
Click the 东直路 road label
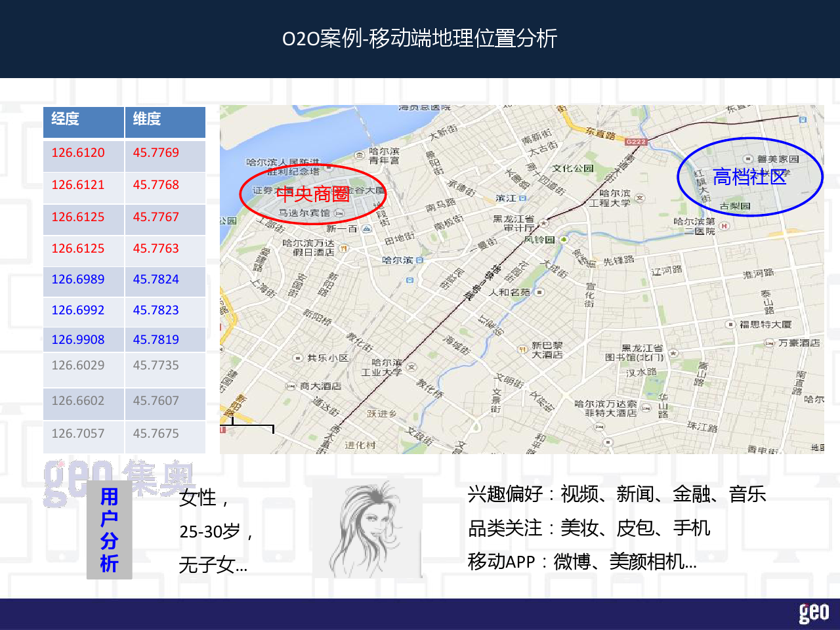600,135
